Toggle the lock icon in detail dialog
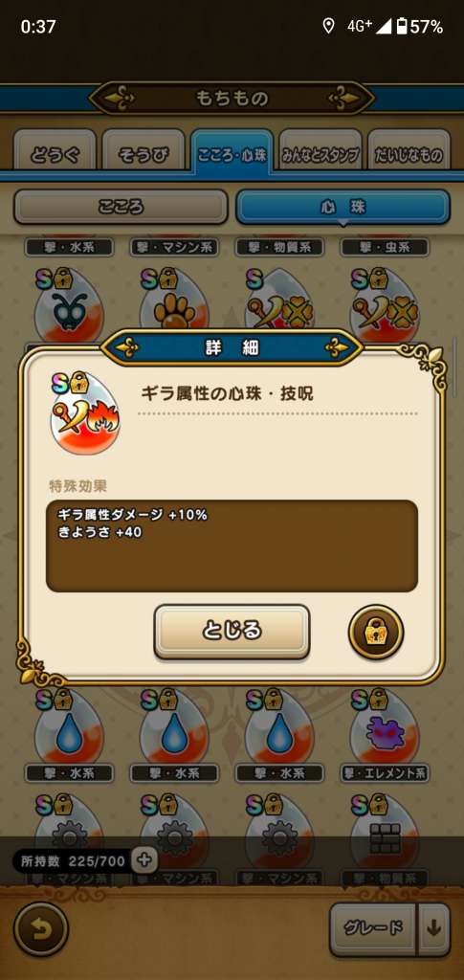The height and width of the screenshot is (980, 464). click(x=375, y=633)
